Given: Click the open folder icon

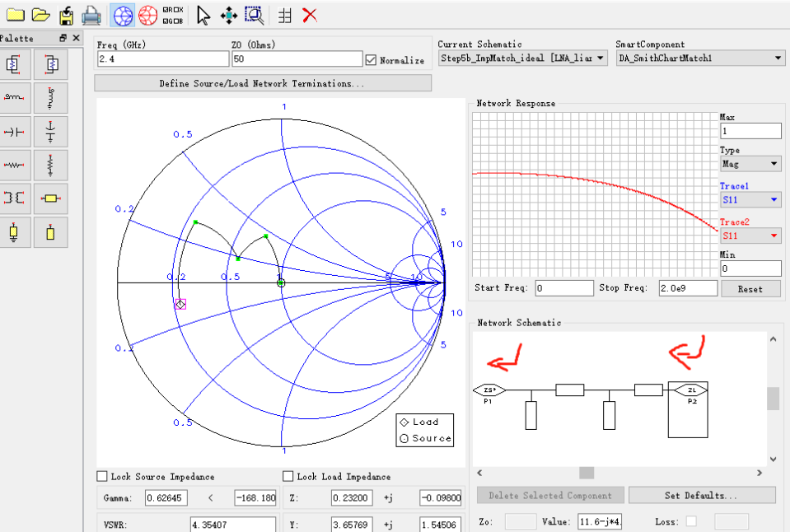Looking at the screenshot, I should (x=40, y=15).
